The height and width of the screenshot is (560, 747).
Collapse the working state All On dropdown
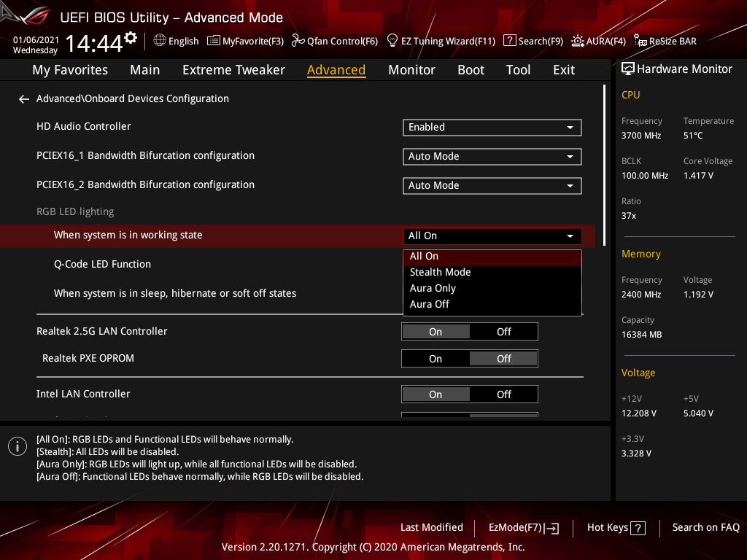coord(492,236)
